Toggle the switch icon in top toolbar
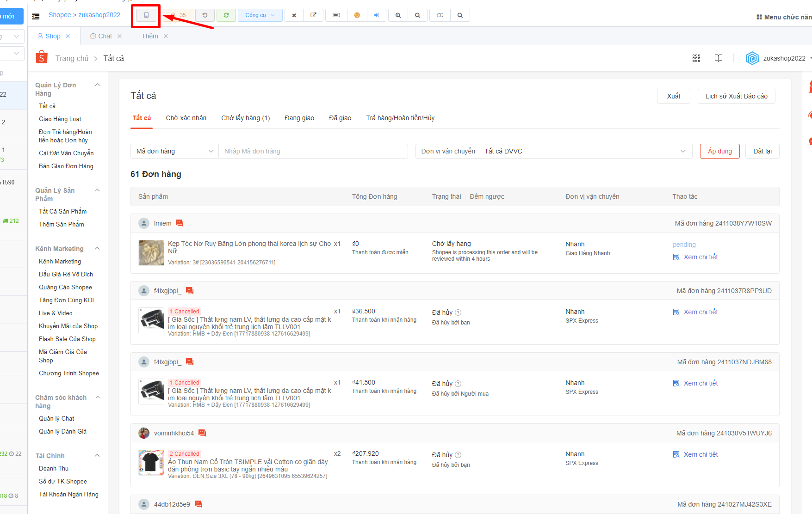This screenshot has height=514, width=812. [x=440, y=15]
